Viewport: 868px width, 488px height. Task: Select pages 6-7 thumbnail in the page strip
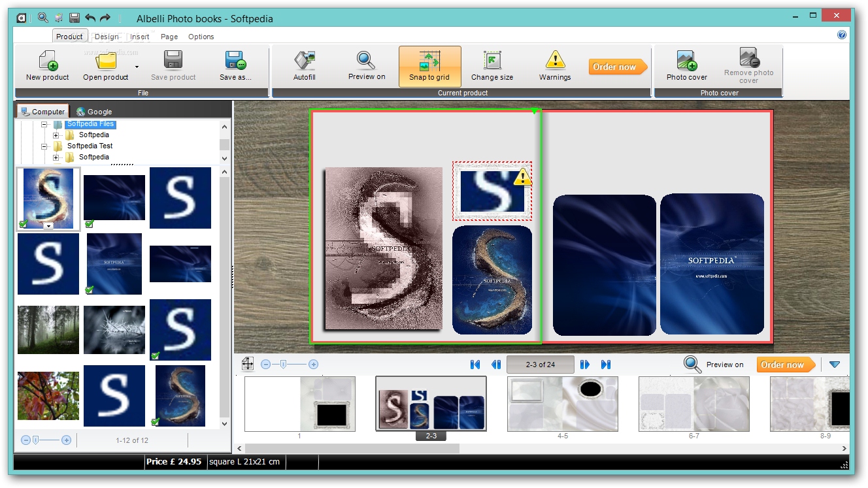tap(694, 404)
